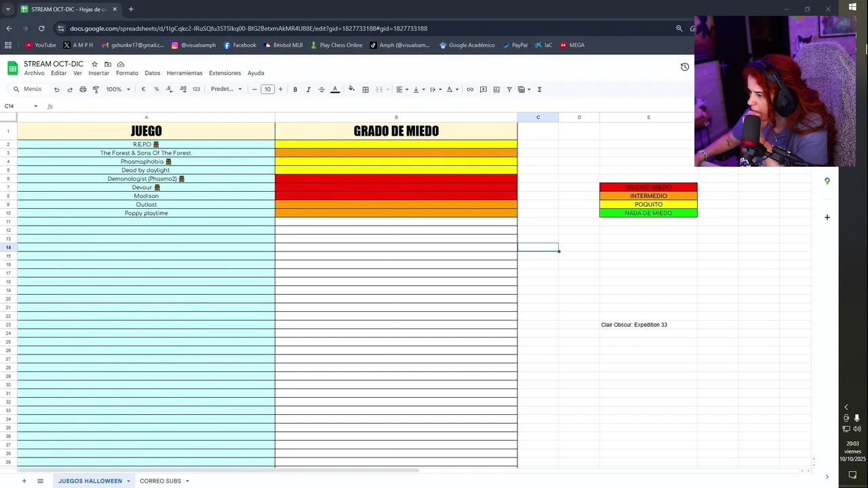
Task: Open the font Predet... dropdown
Action: point(226,89)
